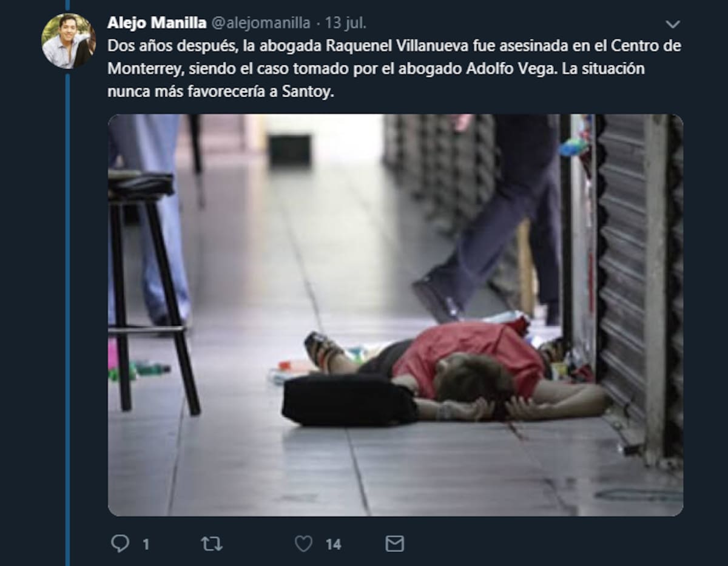Click the word "Monterrey," in the tweet
728x566 pixels.
click(x=145, y=69)
